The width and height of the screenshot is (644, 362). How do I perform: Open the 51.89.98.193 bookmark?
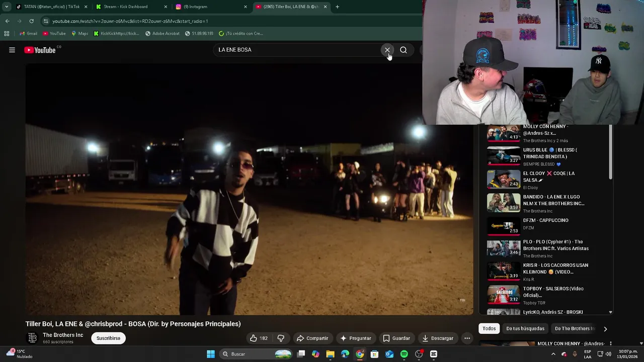[x=199, y=33]
